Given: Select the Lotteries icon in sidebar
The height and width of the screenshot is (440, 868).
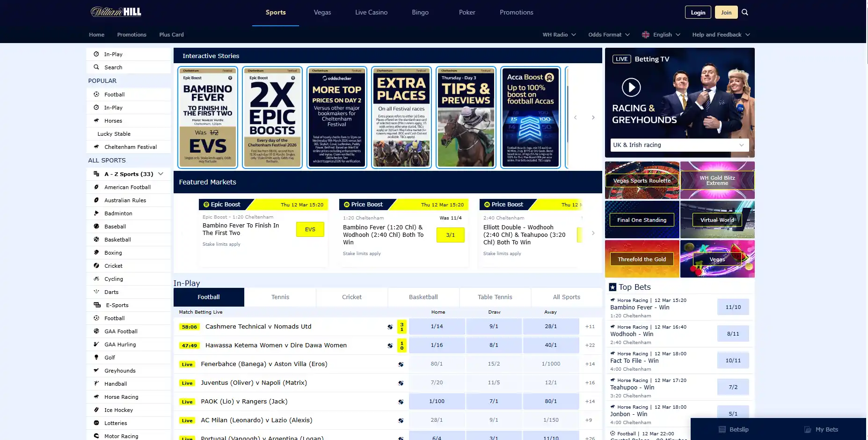Looking at the screenshot, I should [x=96, y=423].
